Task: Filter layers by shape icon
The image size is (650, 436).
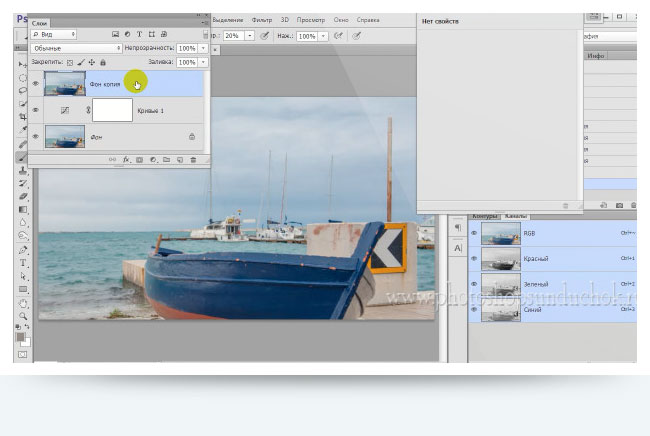Action: click(x=152, y=34)
